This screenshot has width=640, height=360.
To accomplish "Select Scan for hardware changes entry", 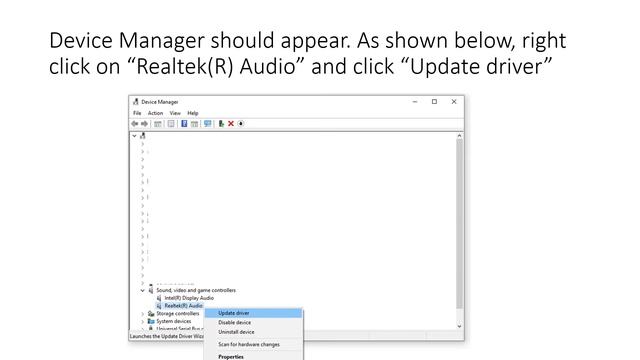I will point(253,344).
